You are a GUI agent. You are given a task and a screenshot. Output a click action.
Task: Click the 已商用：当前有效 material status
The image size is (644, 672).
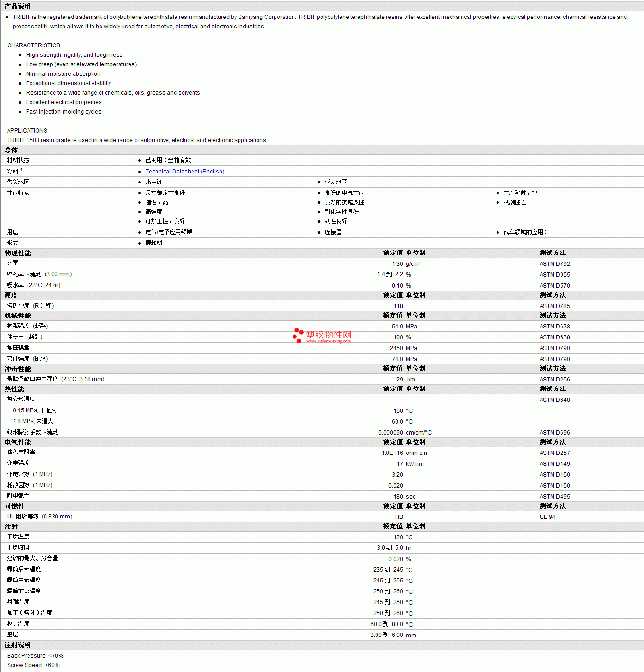click(x=168, y=160)
